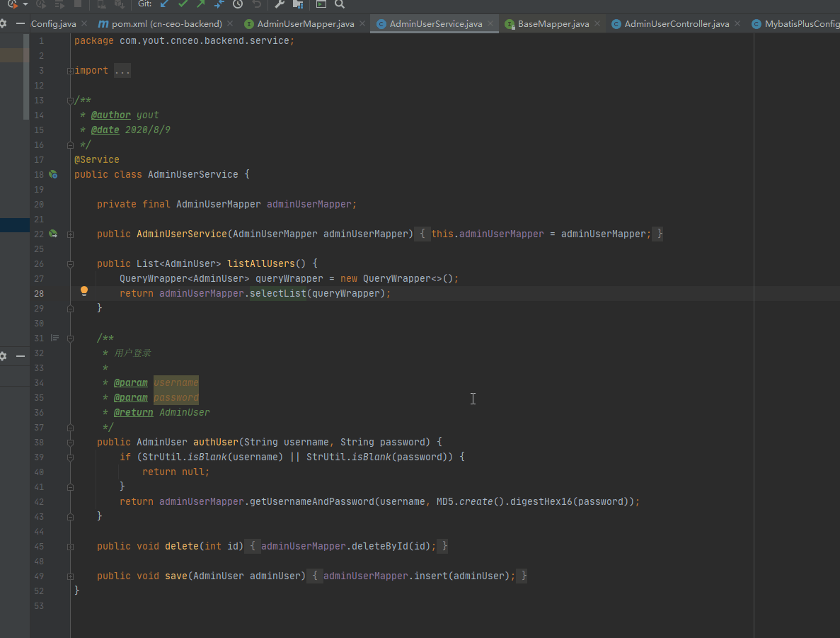
Task: Click the Spring autowired icon on line 22
Action: coord(53,234)
